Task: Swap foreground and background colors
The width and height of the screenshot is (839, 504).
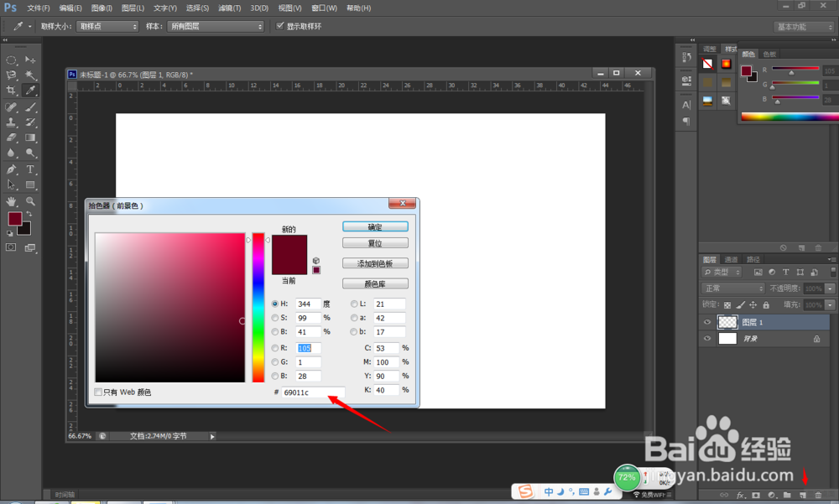Action: [29, 214]
